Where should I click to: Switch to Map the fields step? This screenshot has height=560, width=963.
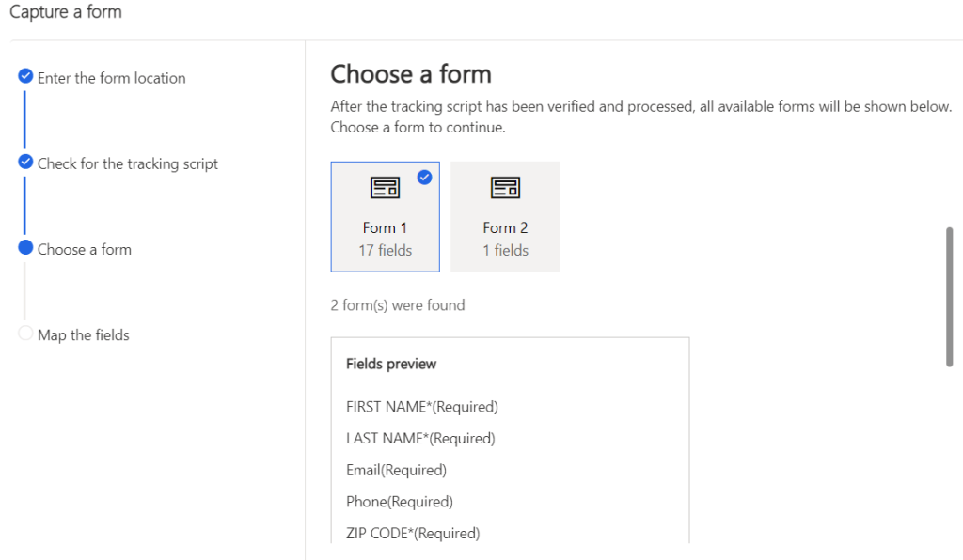click(x=83, y=334)
